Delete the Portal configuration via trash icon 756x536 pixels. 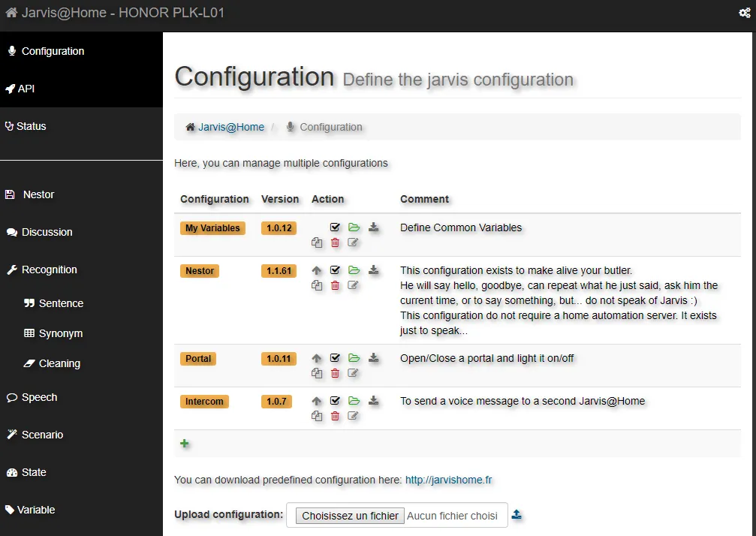point(335,373)
